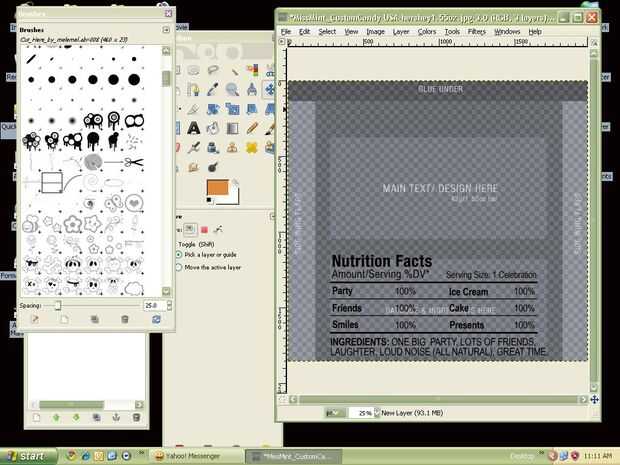The image size is (620, 465).
Task: Select the Ink tool in toolbox
Action: point(213,147)
